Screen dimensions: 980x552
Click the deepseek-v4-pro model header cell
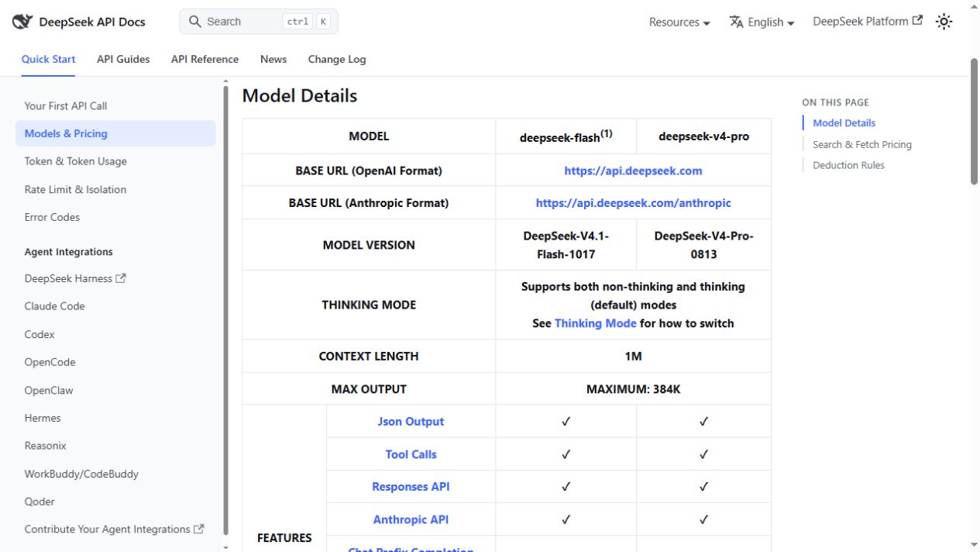point(703,136)
